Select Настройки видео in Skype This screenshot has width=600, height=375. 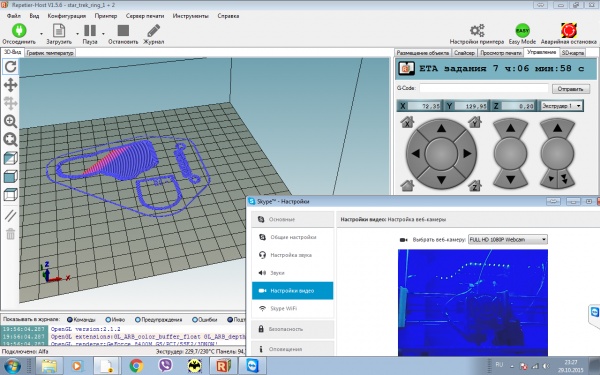click(293, 291)
